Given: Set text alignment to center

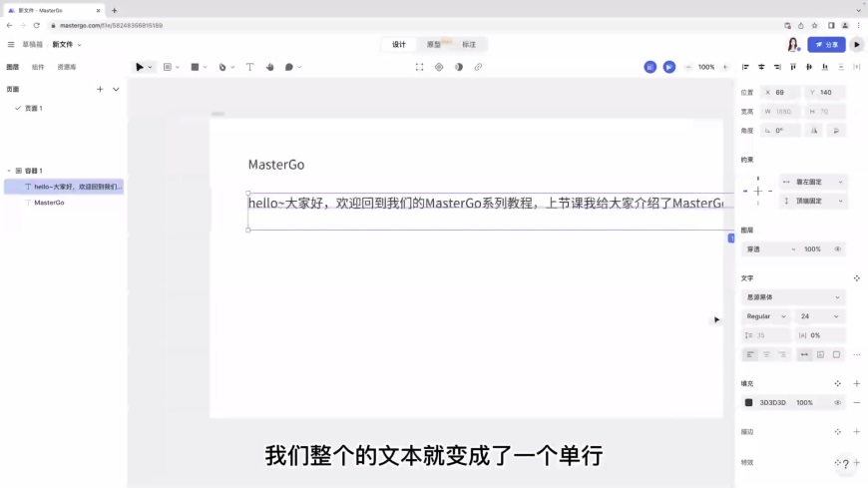Looking at the screenshot, I should point(766,354).
